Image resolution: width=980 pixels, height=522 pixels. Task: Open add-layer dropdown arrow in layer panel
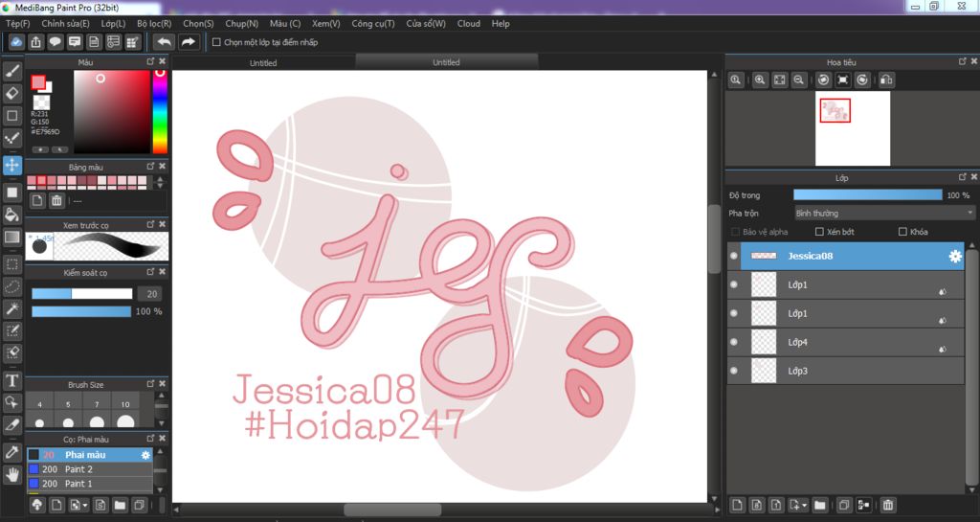[x=804, y=505]
